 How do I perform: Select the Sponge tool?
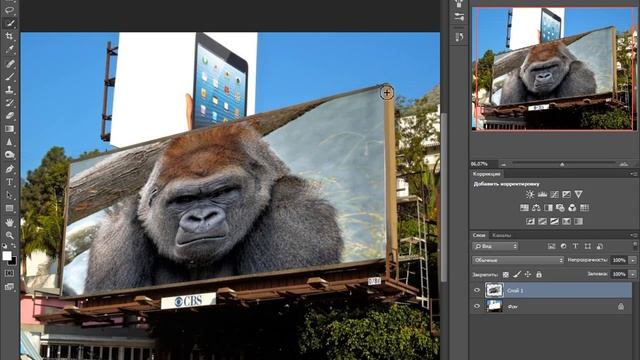click(9, 155)
